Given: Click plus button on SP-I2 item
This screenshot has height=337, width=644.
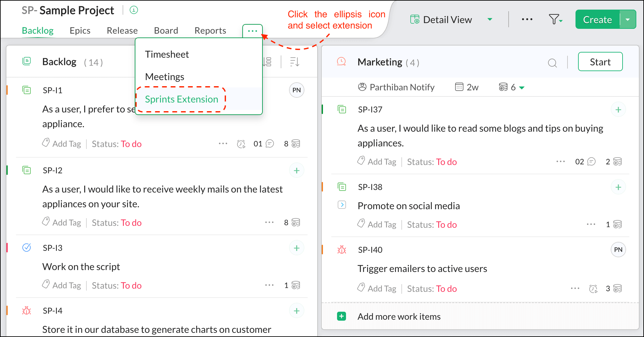Looking at the screenshot, I should point(296,170).
